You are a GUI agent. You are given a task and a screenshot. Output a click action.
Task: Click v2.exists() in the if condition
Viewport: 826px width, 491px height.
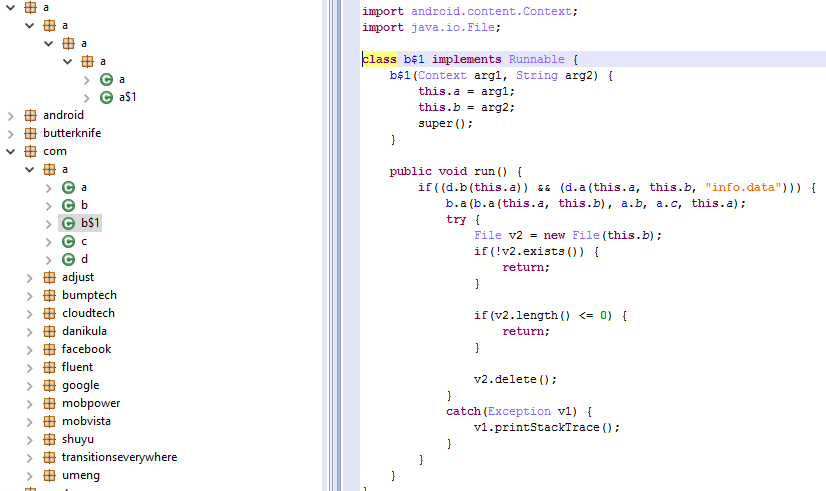[x=539, y=251]
